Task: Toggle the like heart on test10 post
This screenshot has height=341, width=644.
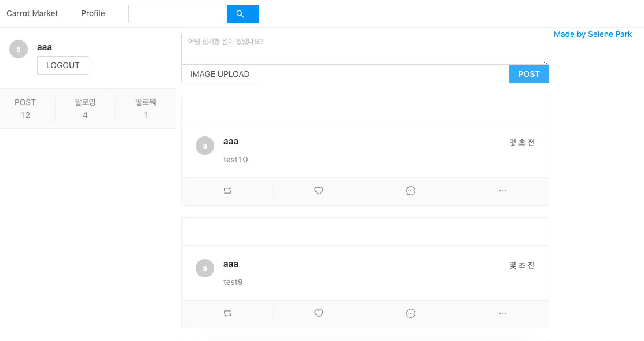Action: pos(318,191)
